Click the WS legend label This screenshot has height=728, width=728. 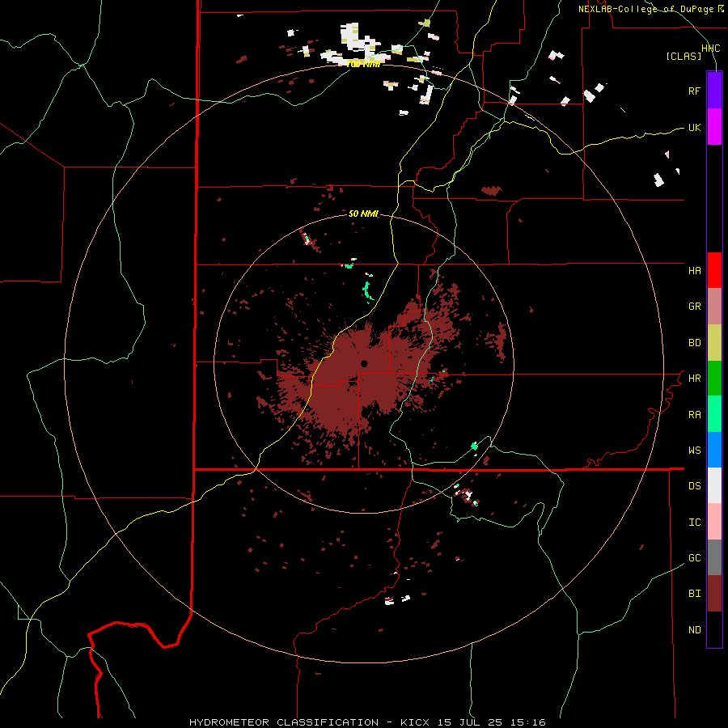click(x=694, y=451)
